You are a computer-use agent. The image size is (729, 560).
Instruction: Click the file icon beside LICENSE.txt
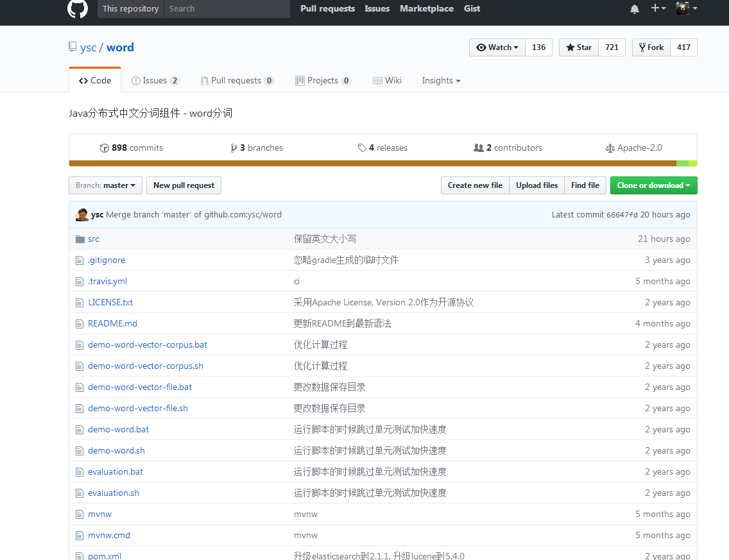(x=80, y=303)
